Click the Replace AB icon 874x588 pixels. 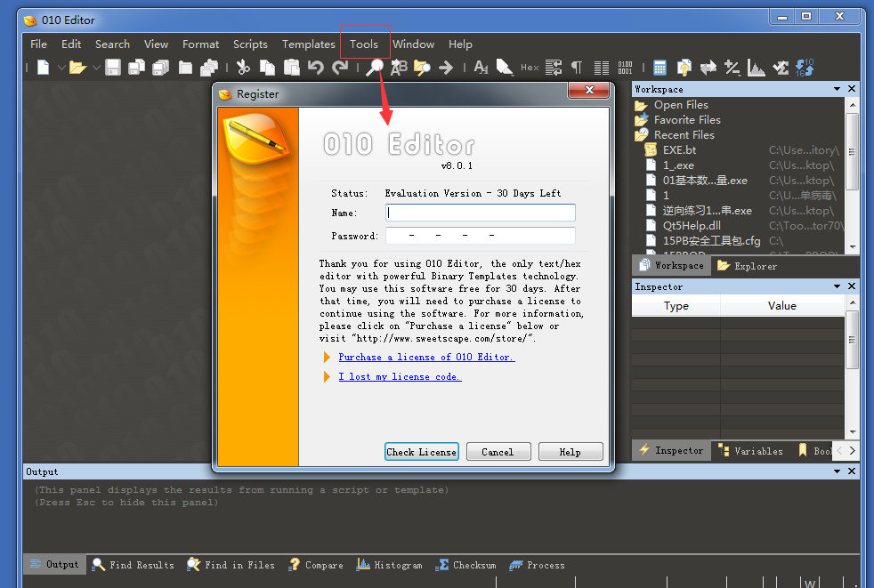click(399, 68)
